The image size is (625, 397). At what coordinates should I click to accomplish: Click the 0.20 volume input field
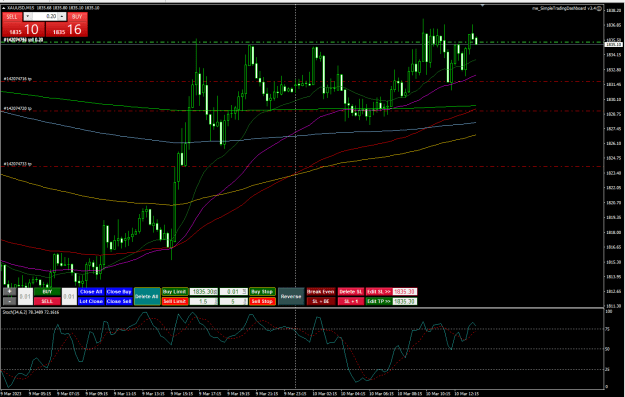45,16
